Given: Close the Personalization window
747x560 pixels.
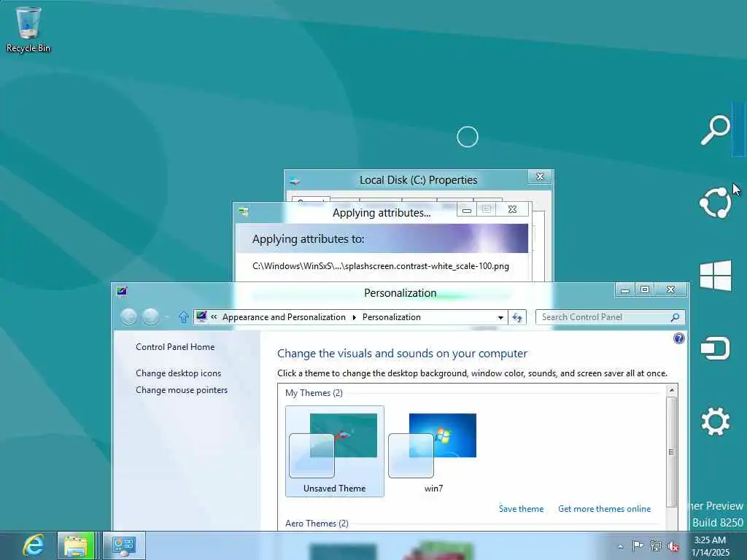Looking at the screenshot, I should point(670,289).
